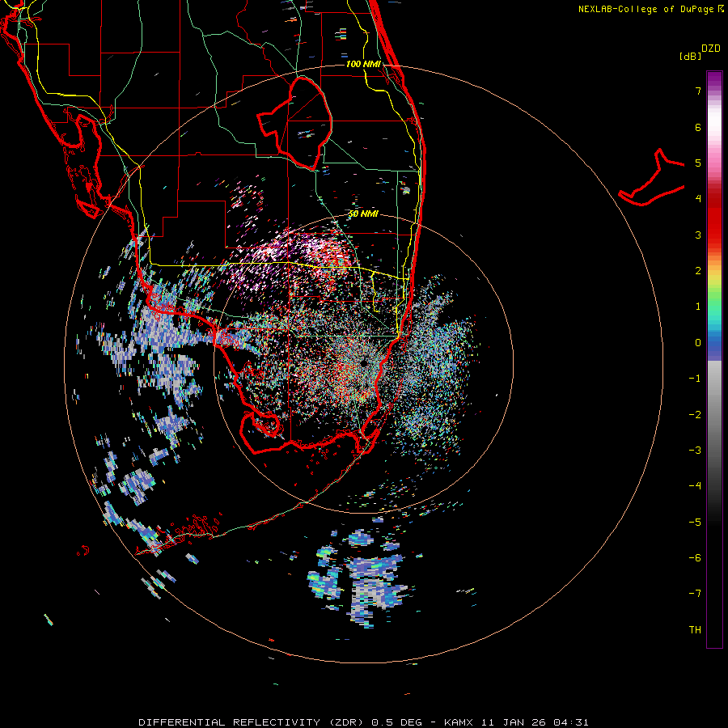This screenshot has width=728, height=728.
Task: Click the 3 value on color scale
Action: 698,235
